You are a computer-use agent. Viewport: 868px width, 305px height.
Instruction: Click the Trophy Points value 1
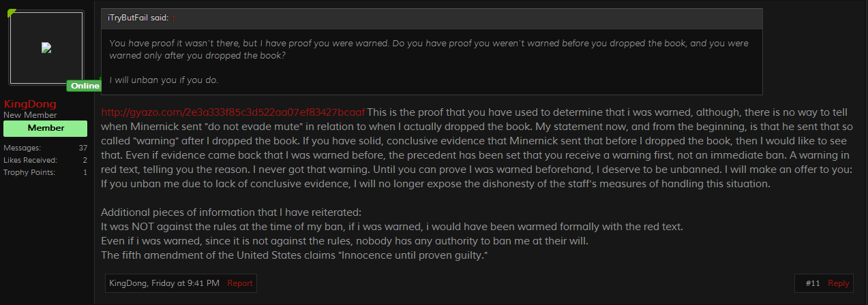85,172
